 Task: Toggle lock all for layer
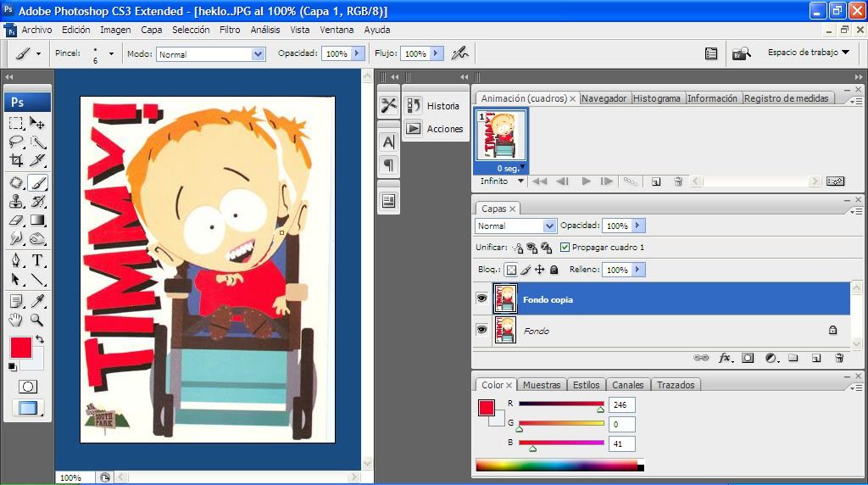(554, 270)
